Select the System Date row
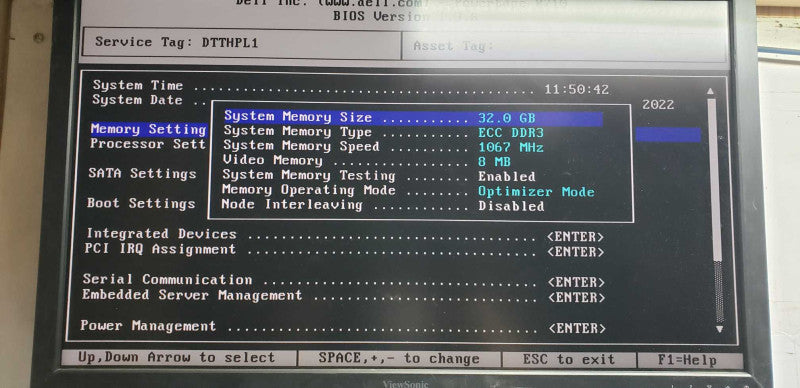 (383, 102)
